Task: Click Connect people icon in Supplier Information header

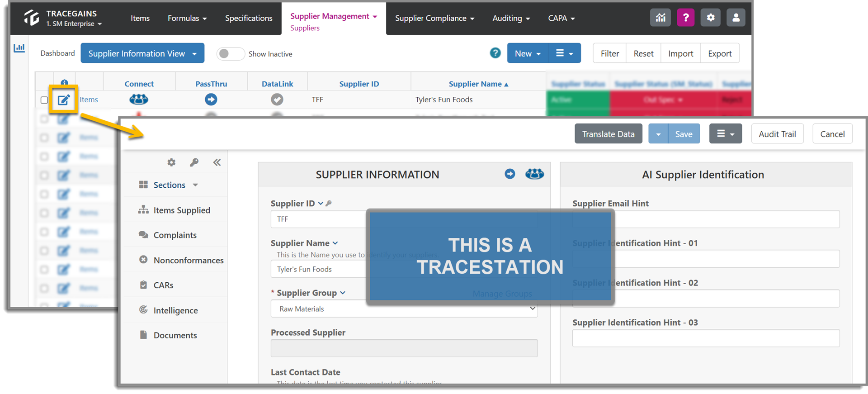Action: click(534, 174)
